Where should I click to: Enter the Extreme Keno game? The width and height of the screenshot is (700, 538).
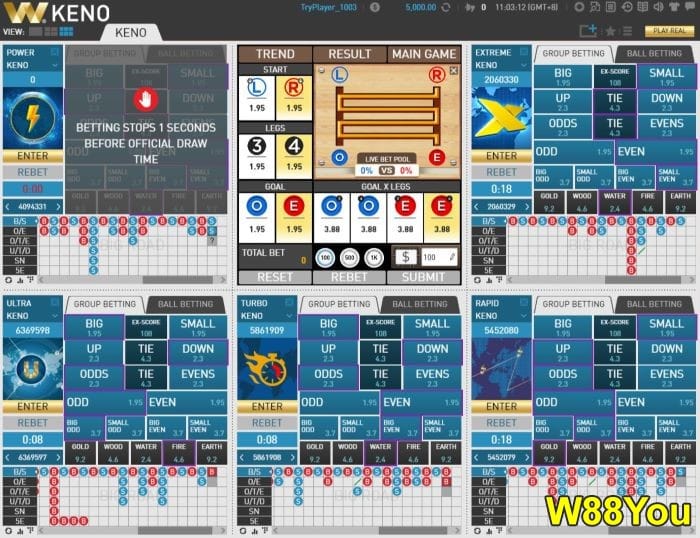[x=501, y=156]
